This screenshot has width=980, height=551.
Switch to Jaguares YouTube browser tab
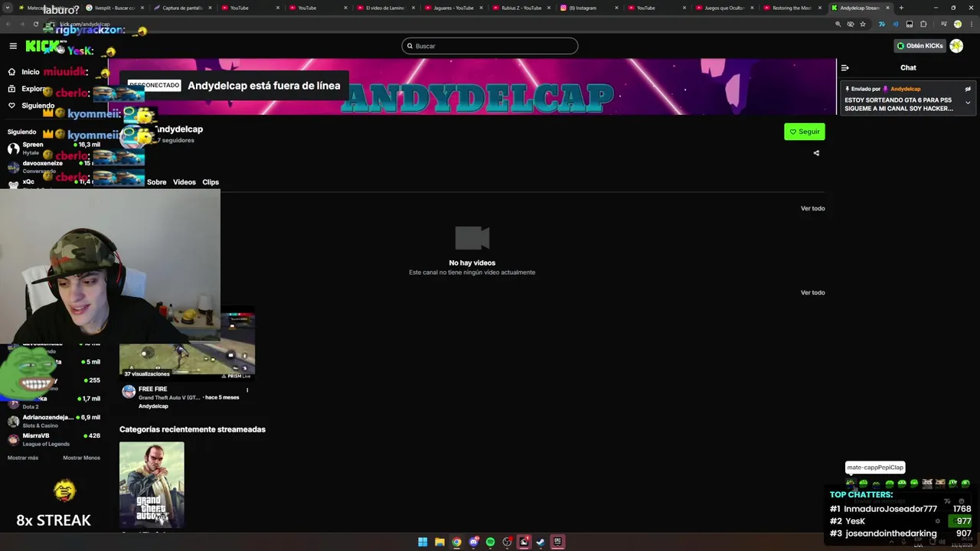[453, 8]
